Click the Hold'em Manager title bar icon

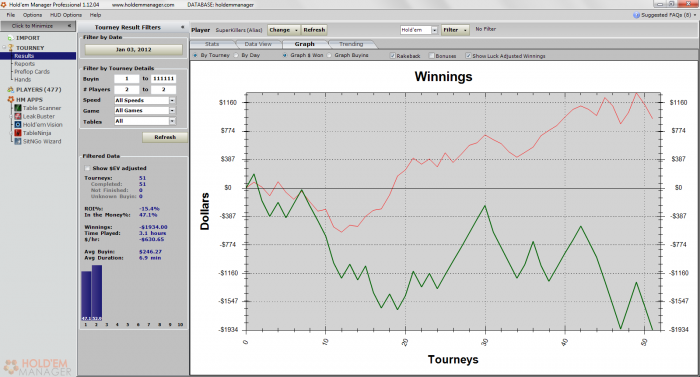(4, 4)
